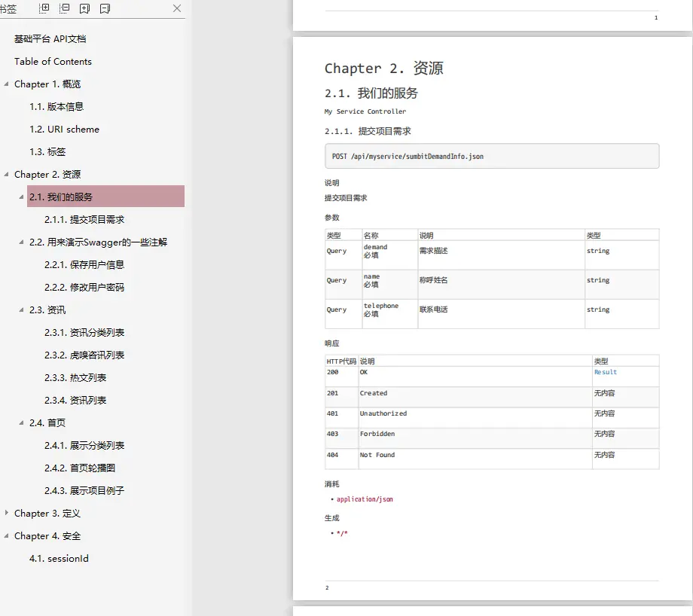Click the Chapter 2. 资源 page heading
Viewport: 693px width, 616px height.
coord(383,68)
